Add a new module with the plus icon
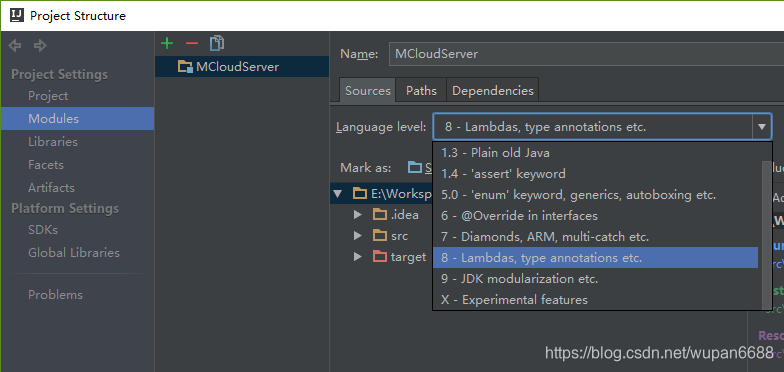This screenshot has height=372, width=784. pyautogui.click(x=167, y=44)
